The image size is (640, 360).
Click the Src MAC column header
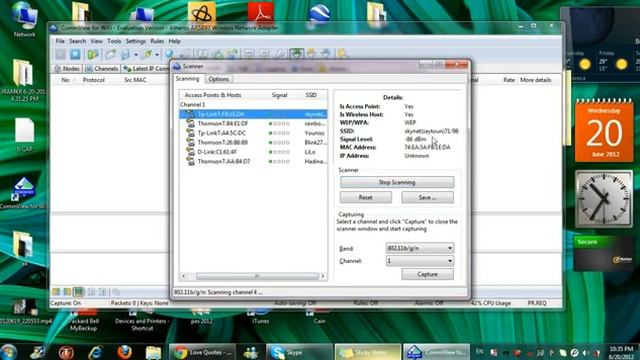[135, 80]
